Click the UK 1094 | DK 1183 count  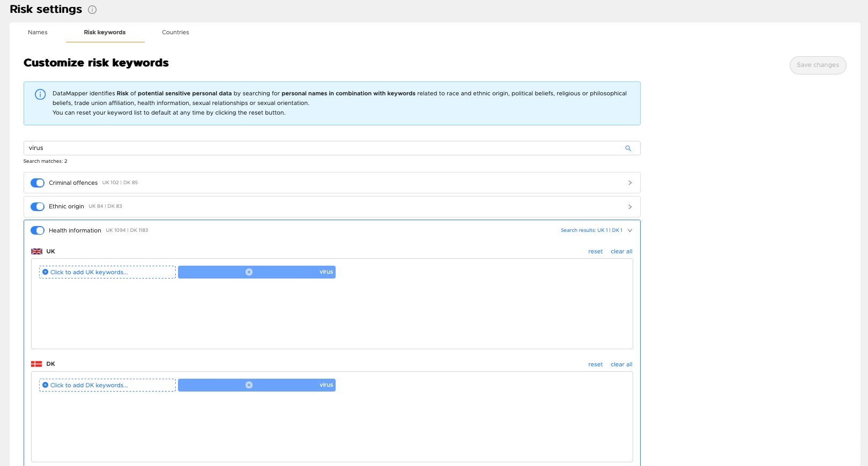pos(127,230)
